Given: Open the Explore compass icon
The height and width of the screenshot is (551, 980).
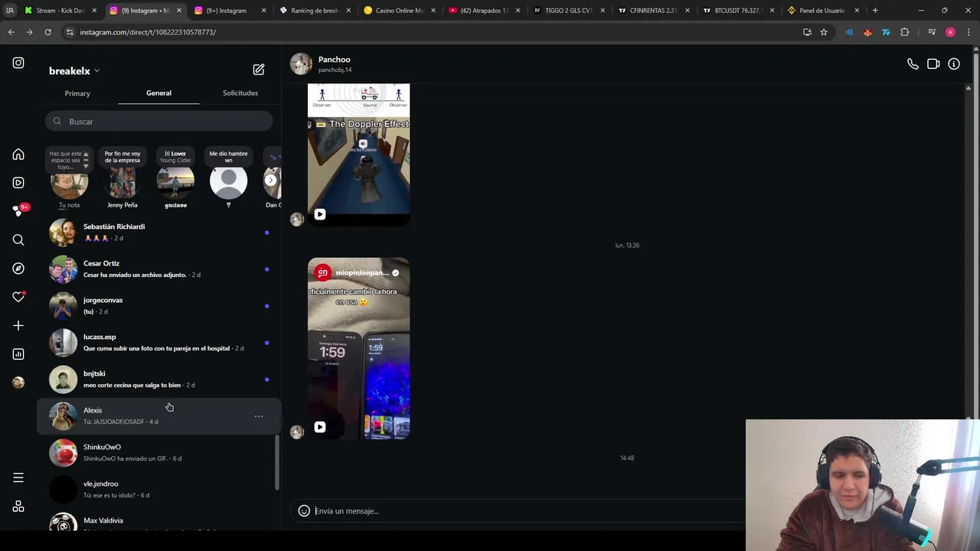Looking at the screenshot, I should (x=18, y=269).
